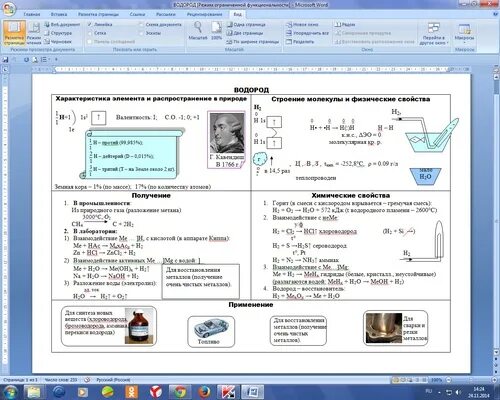Show Одна страница zoom layout
Viewport: 500px width, 400px height.
246,25
